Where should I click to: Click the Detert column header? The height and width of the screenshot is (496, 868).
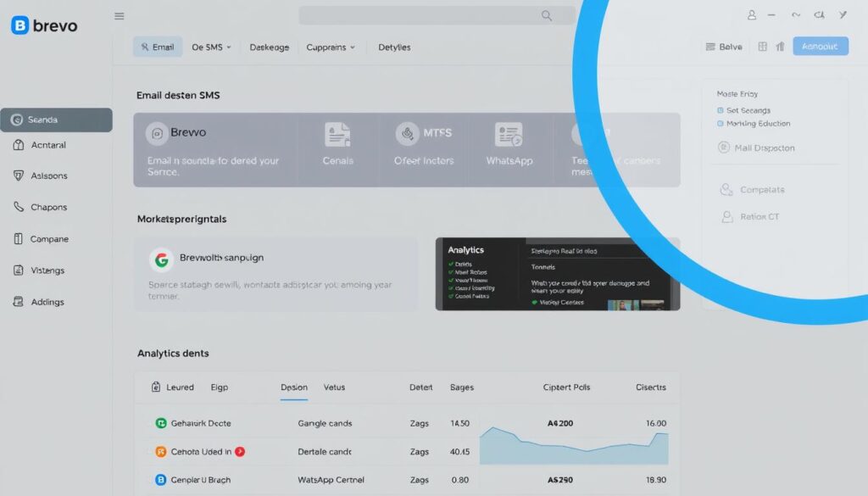coord(420,387)
